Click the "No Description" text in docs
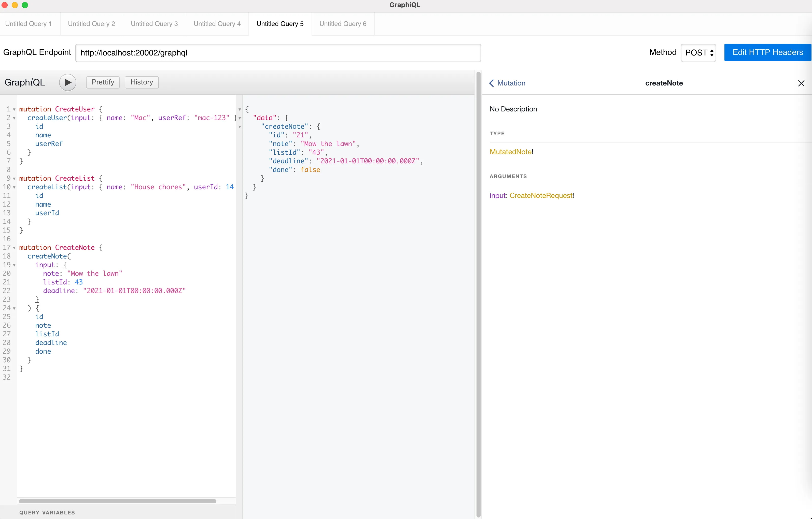812x519 pixels. click(513, 109)
